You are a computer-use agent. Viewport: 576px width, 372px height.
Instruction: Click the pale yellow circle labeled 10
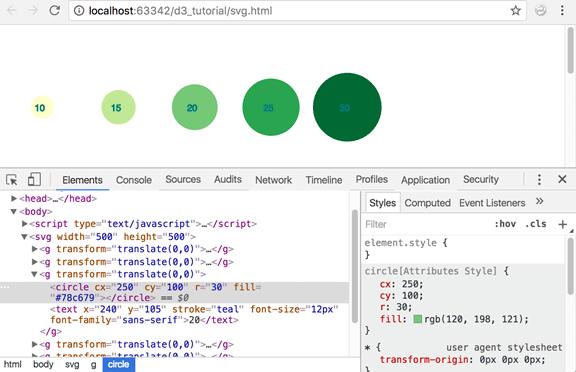[42, 108]
